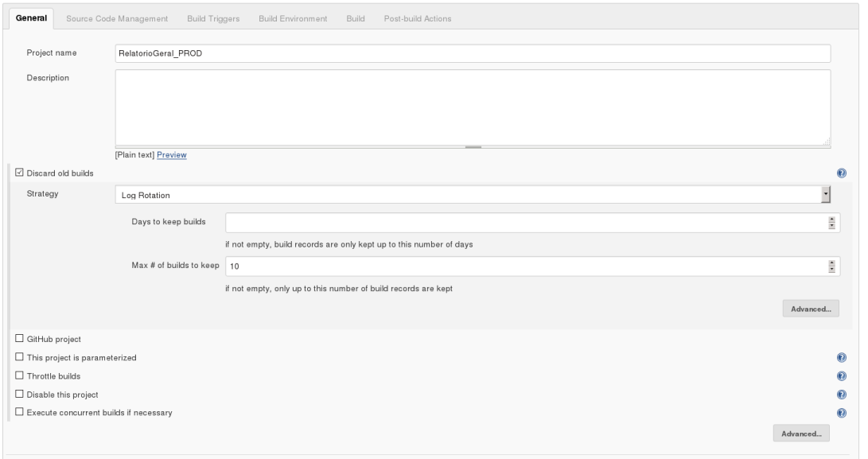Tick Disable this project checkbox
Viewport: 868px width, 459px height.
[20, 395]
